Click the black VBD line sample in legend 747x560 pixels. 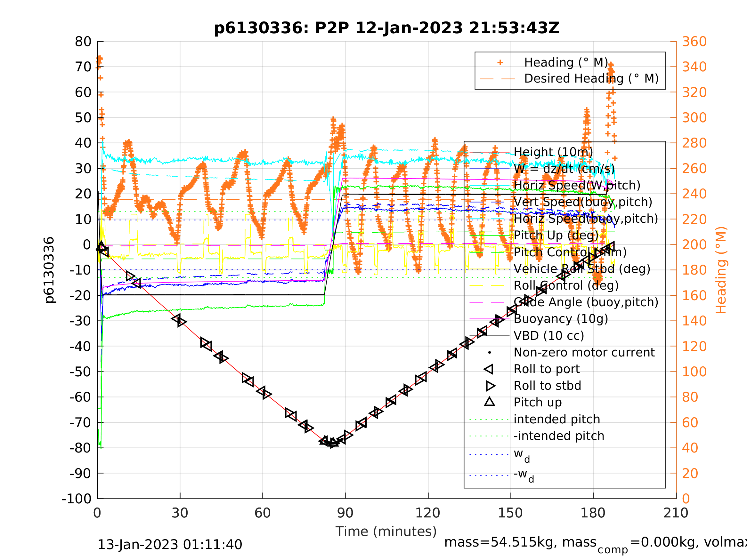490,336
